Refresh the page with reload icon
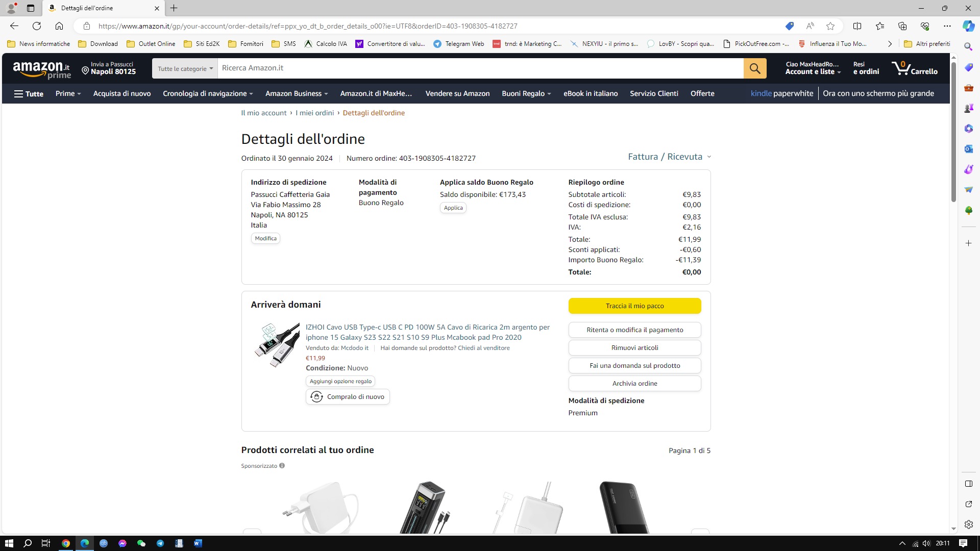This screenshot has height=551, width=980. 37,26
